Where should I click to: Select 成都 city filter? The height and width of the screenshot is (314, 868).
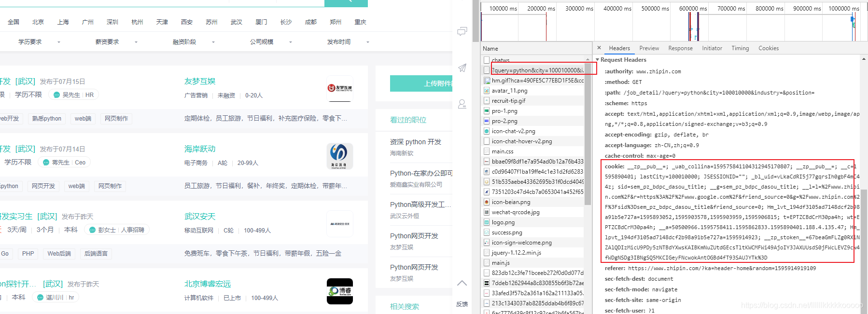coord(311,22)
